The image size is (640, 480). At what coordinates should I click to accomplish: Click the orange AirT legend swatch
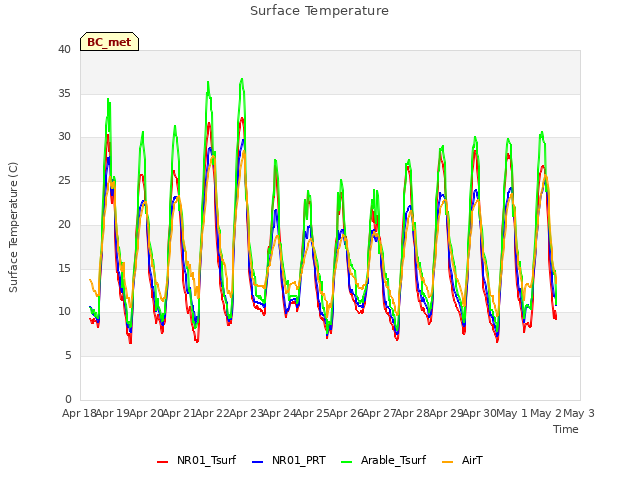coord(447,462)
